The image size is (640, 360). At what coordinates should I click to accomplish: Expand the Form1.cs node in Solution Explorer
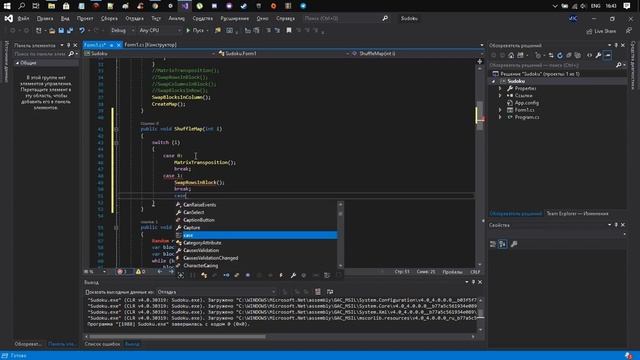[x=500, y=110]
